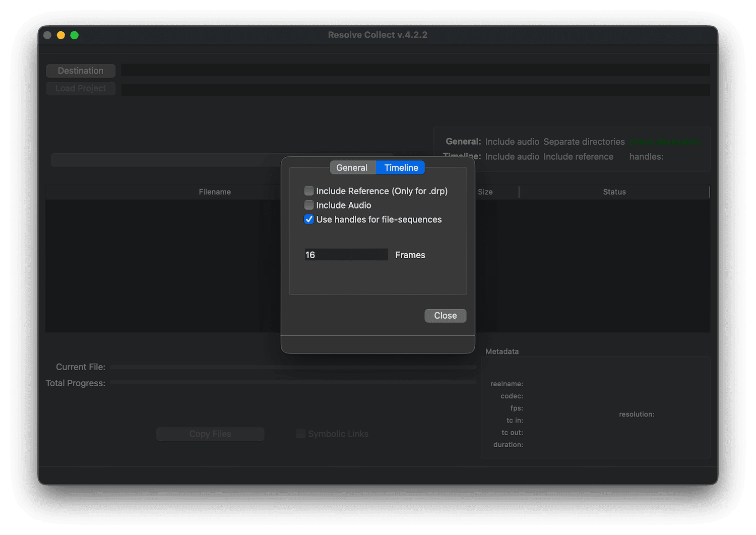Click the 'handles:' summary label
Screen dimensions: 756x535
(646, 157)
